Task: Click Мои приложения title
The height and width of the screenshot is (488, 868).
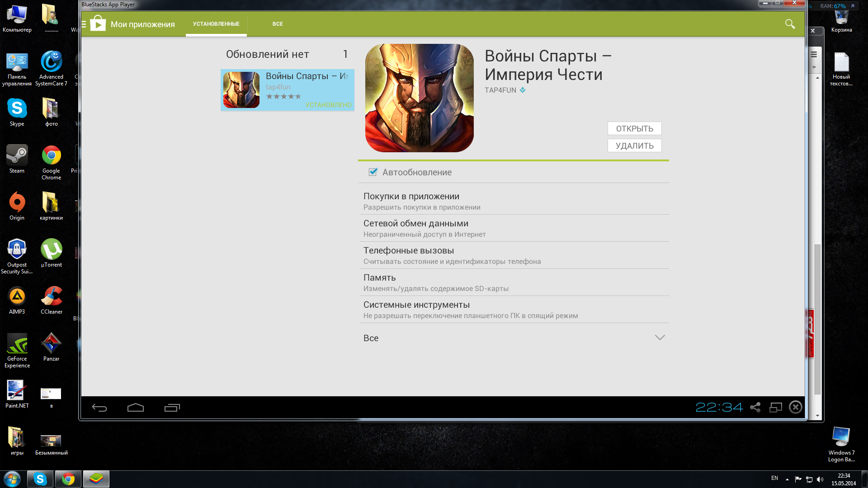Action: (143, 24)
